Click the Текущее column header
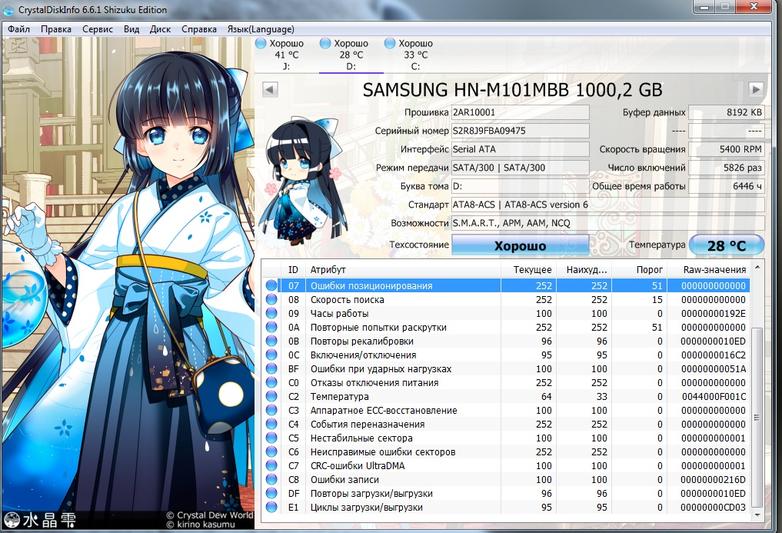The width and height of the screenshot is (782, 533). (529, 269)
